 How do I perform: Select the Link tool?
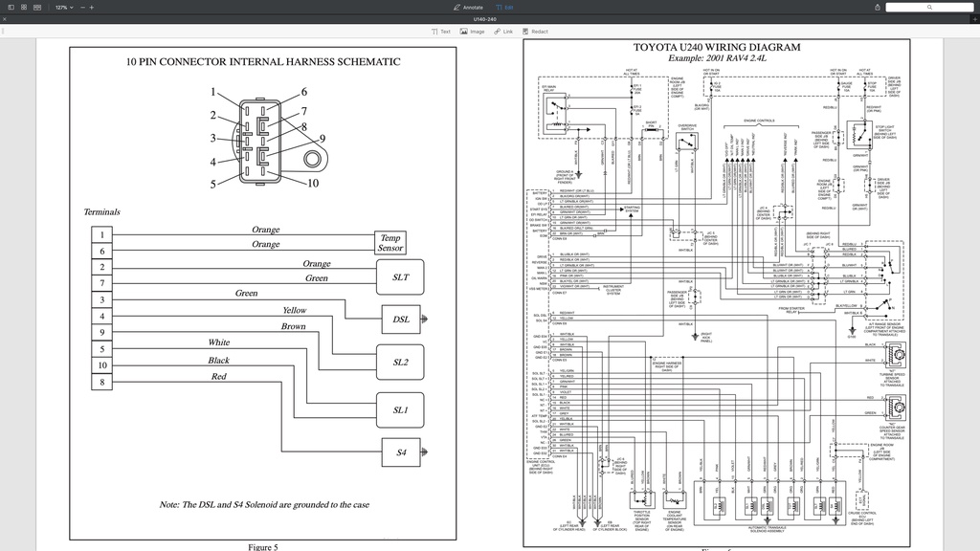click(501, 31)
